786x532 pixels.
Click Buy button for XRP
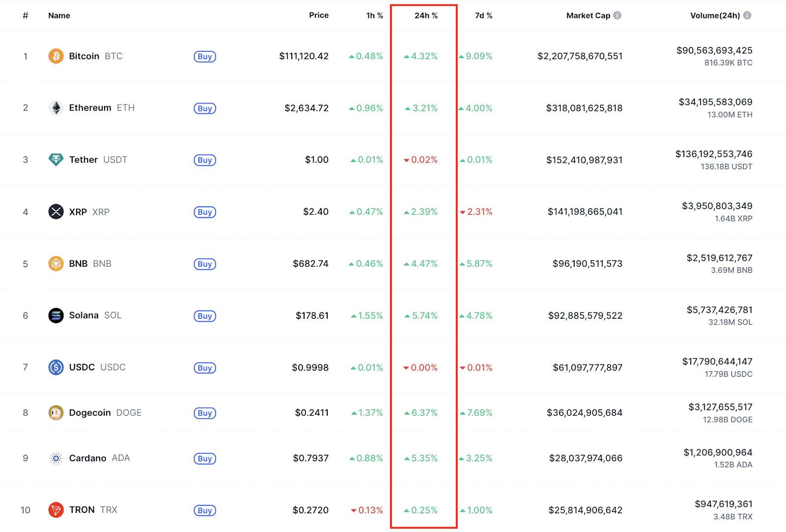(205, 212)
